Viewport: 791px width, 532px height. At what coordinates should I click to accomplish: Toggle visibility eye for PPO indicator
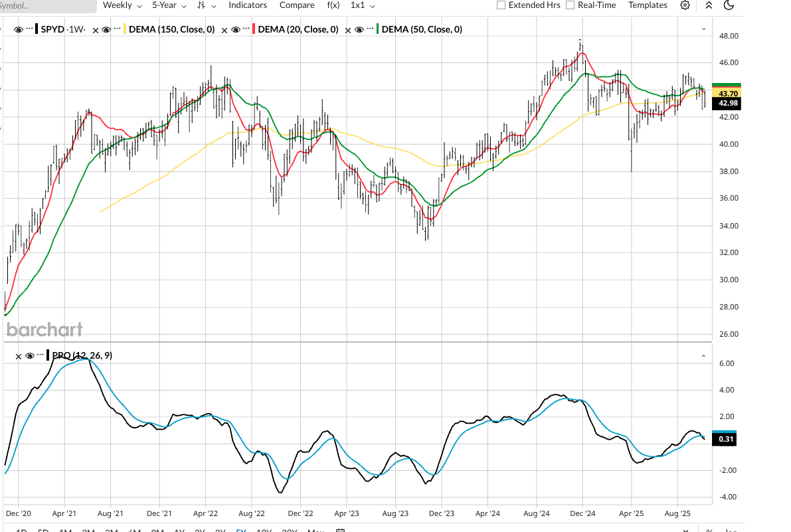30,356
